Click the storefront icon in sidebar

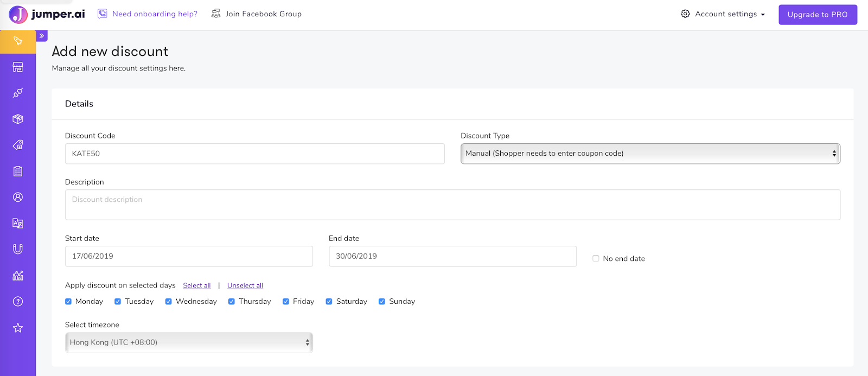coord(18,67)
